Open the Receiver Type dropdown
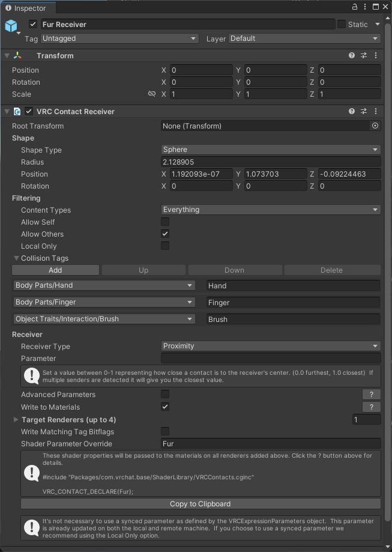The width and height of the screenshot is (392, 552). coord(271,346)
